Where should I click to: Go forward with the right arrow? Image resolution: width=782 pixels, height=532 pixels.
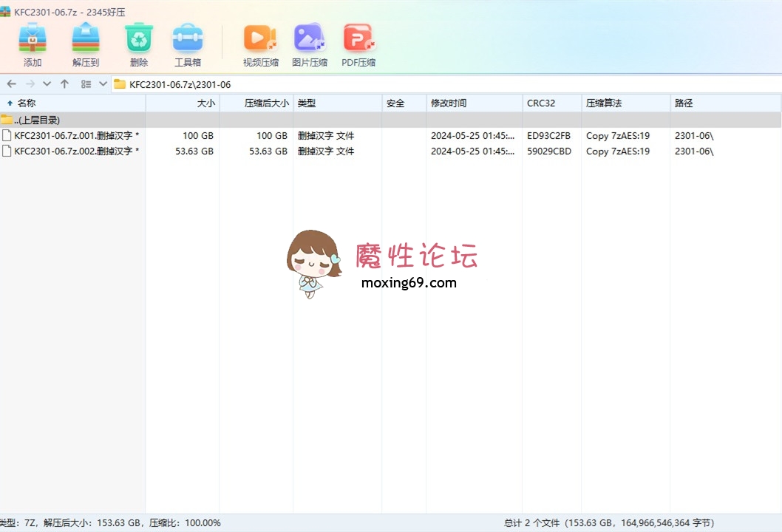click(30, 83)
